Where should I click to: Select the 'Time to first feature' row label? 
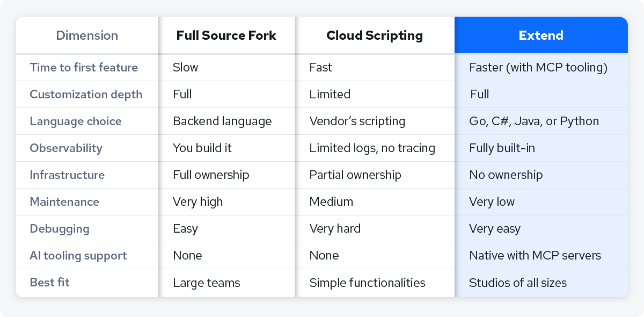pyautogui.click(x=80, y=67)
